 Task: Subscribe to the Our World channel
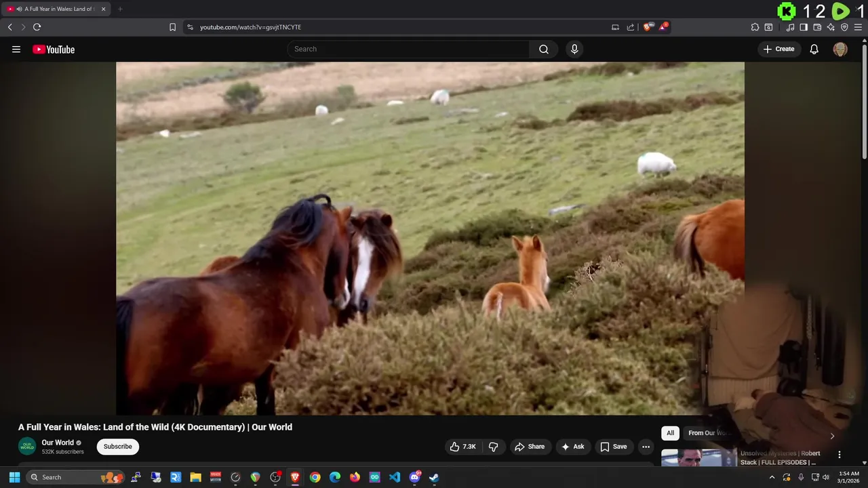tap(118, 447)
